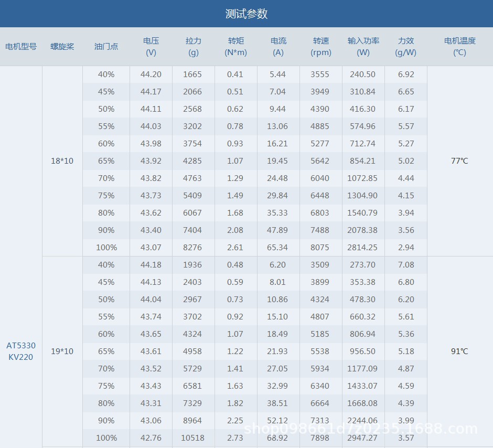
Task: Select current value 24.48
Action: click(277, 178)
